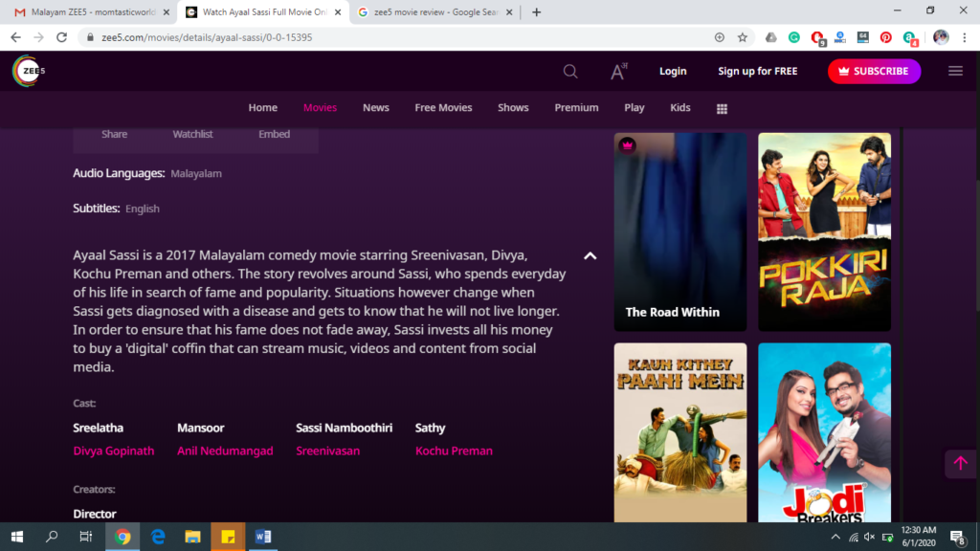The width and height of the screenshot is (980, 551).
Task: Open the Pinterest extension icon
Action: [885, 37]
